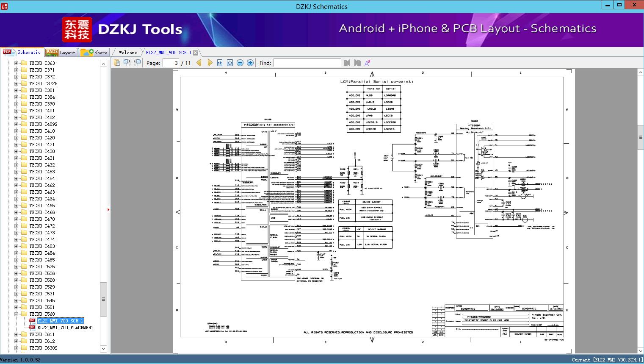Screen dimensions: 644x364
Task: Go to the previous page arrow
Action: (199, 63)
